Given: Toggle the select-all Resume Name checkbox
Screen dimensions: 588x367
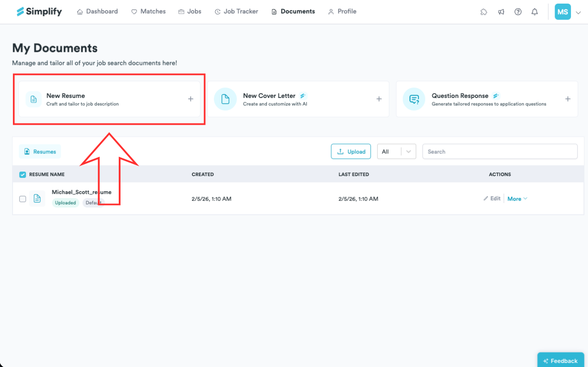Looking at the screenshot, I should pos(23,174).
